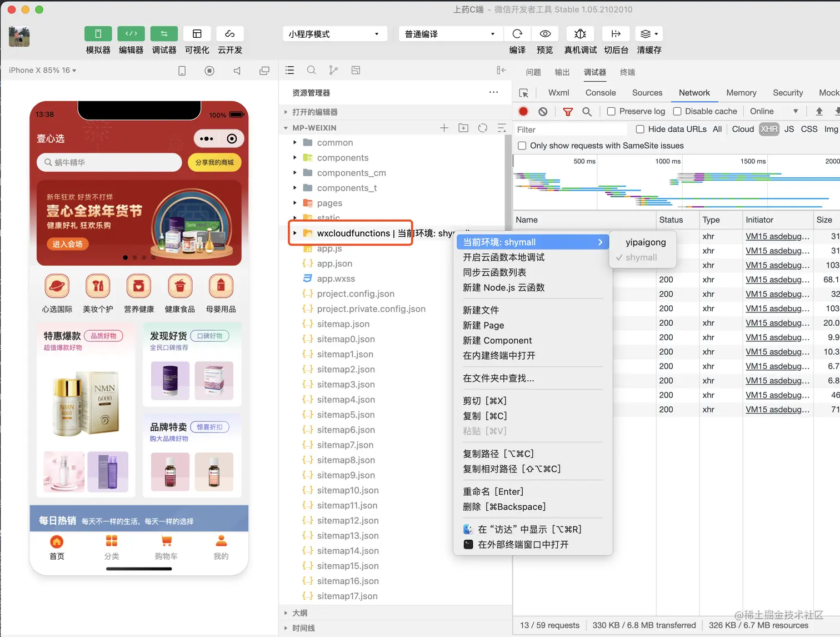Open the visualization (可视化) tool
The image size is (840, 637).
(197, 33)
